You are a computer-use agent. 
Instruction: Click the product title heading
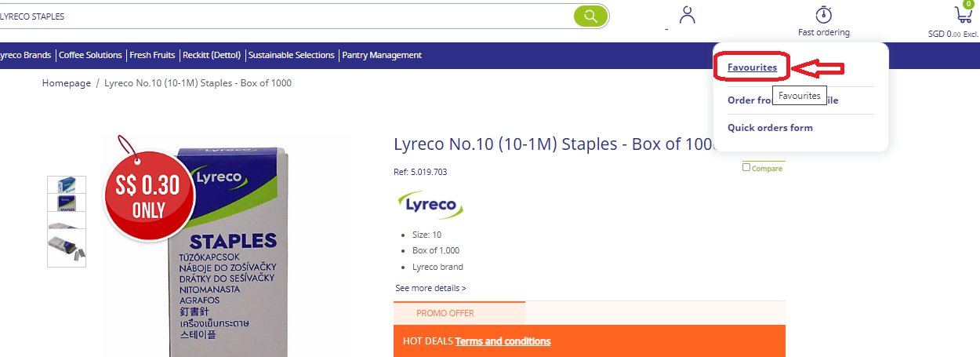555,144
